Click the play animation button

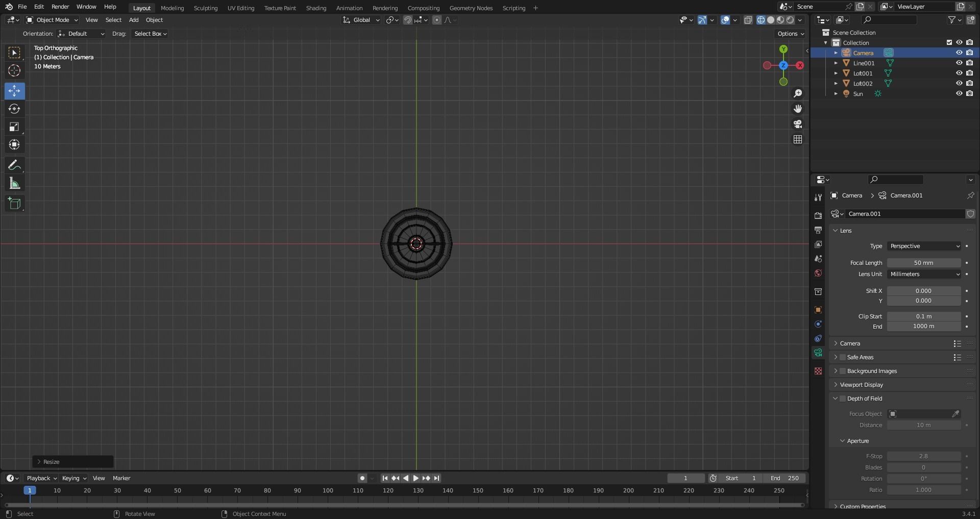coord(415,478)
